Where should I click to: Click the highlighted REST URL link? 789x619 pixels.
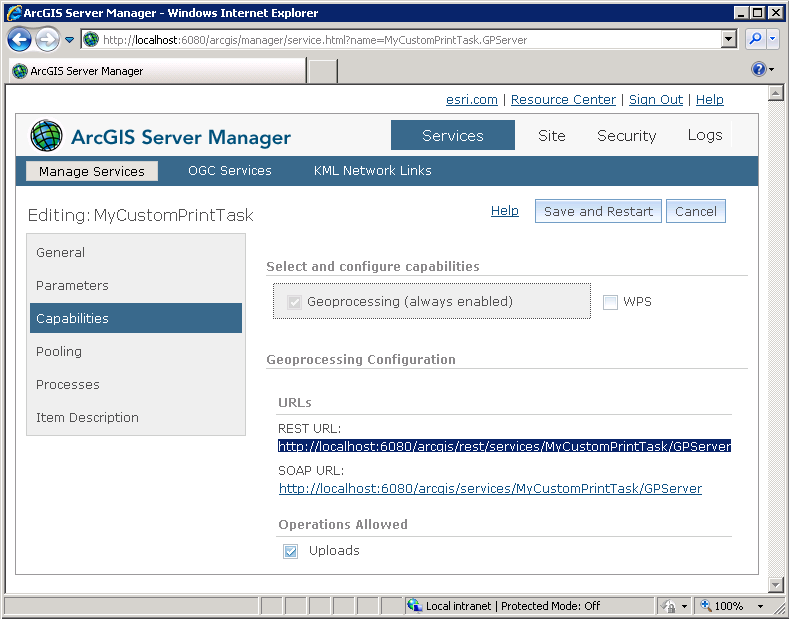coord(504,446)
